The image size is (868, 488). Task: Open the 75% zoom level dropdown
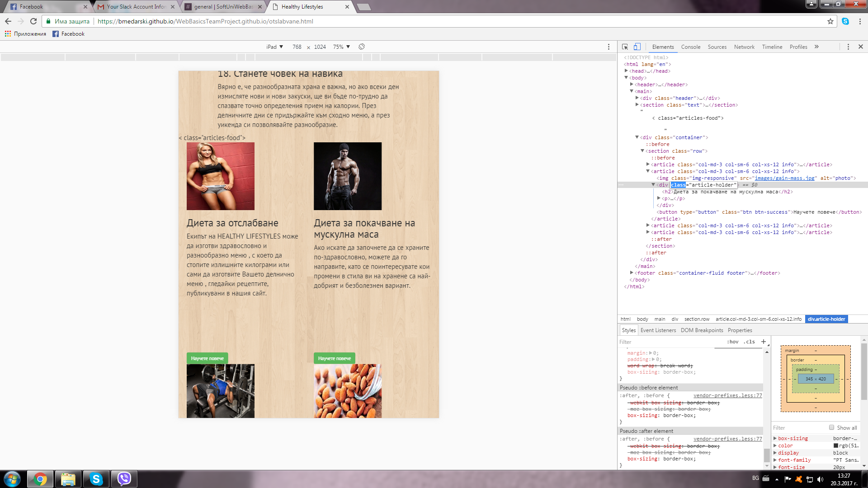click(x=341, y=47)
